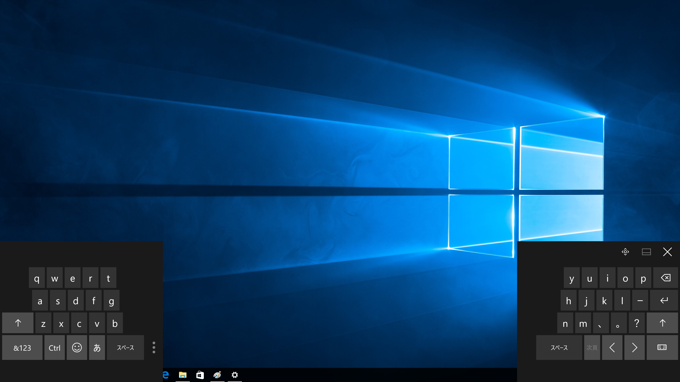The image size is (680, 382).
Task: Tap the o key
Action: (625, 278)
